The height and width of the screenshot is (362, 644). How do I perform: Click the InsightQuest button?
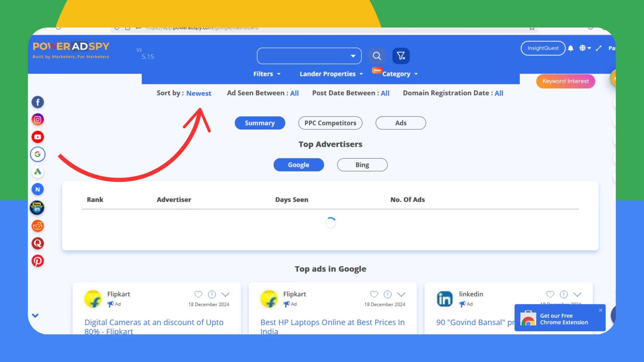pyautogui.click(x=543, y=48)
